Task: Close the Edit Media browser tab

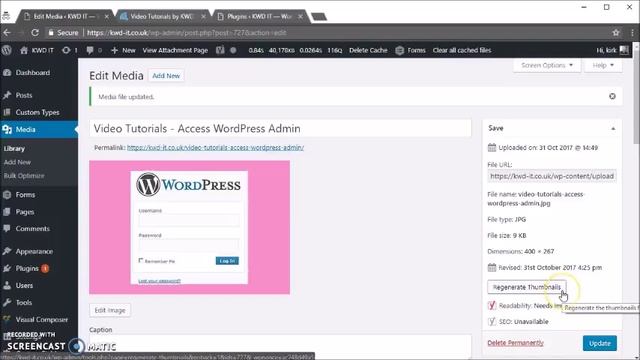Action: [107, 16]
